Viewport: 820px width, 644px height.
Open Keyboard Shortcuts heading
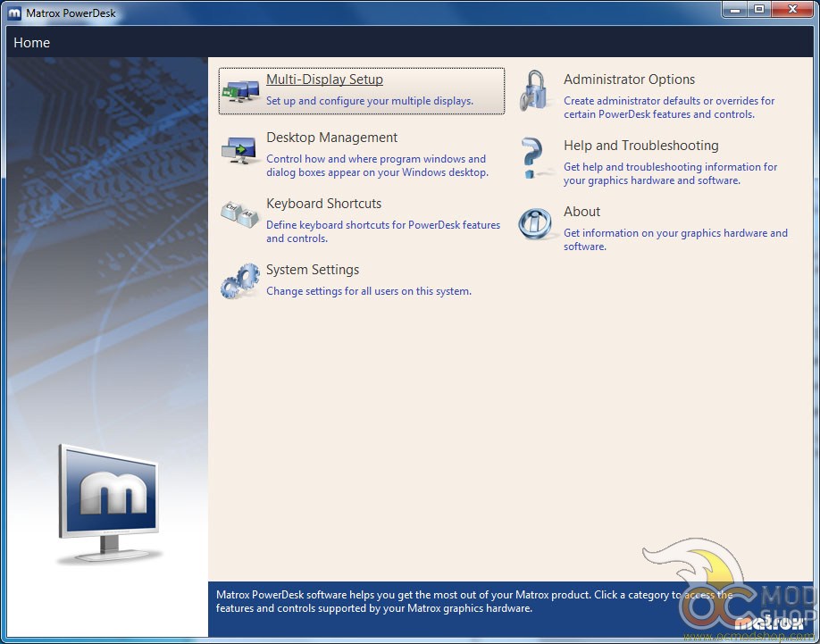pos(323,204)
